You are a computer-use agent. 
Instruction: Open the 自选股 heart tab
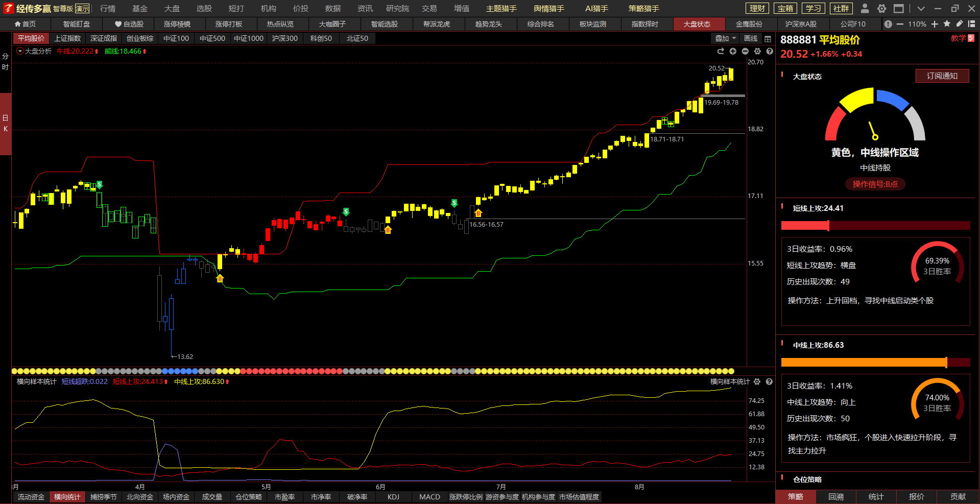[x=129, y=24]
